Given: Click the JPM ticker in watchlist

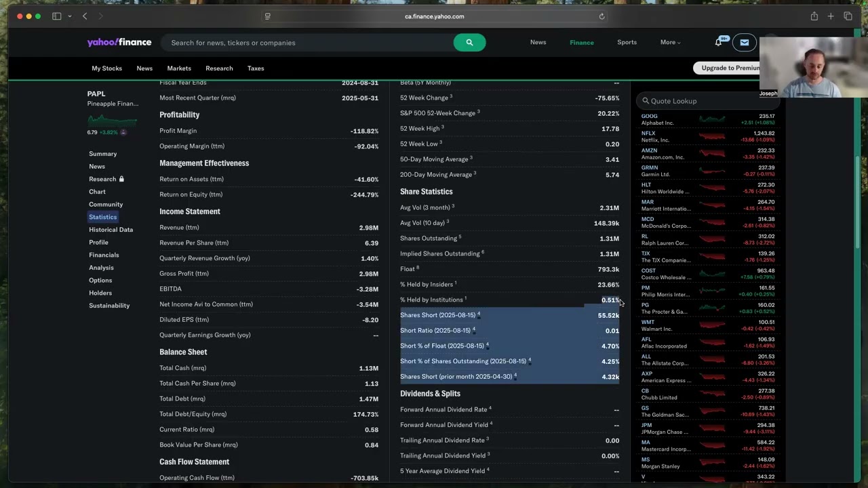Looking at the screenshot, I should coord(647,425).
